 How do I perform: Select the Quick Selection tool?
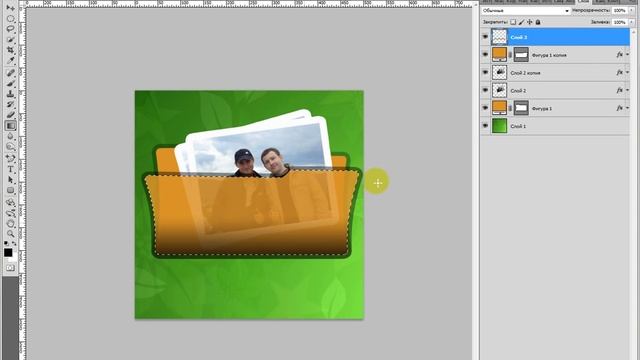(10, 40)
